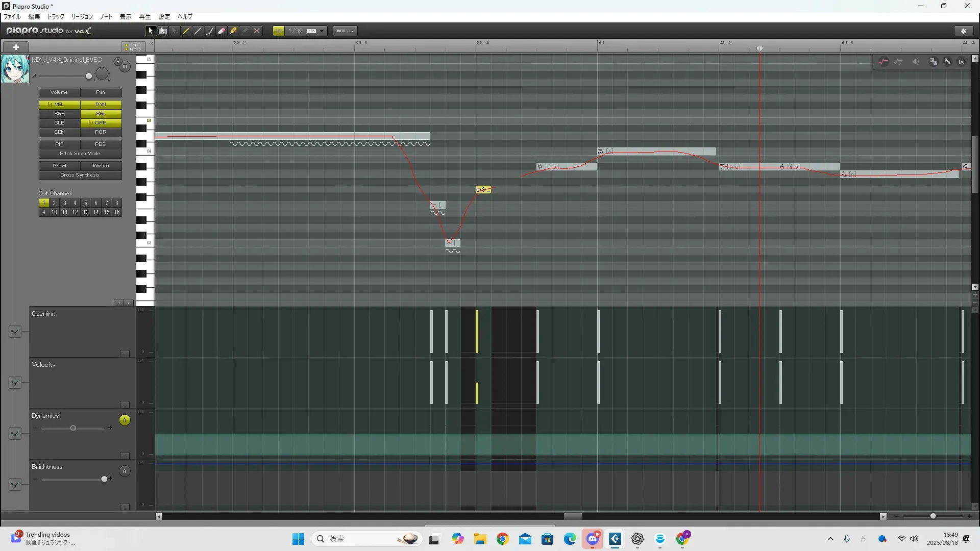
Task: Click the lyrics あA display icon
Action: point(947,62)
